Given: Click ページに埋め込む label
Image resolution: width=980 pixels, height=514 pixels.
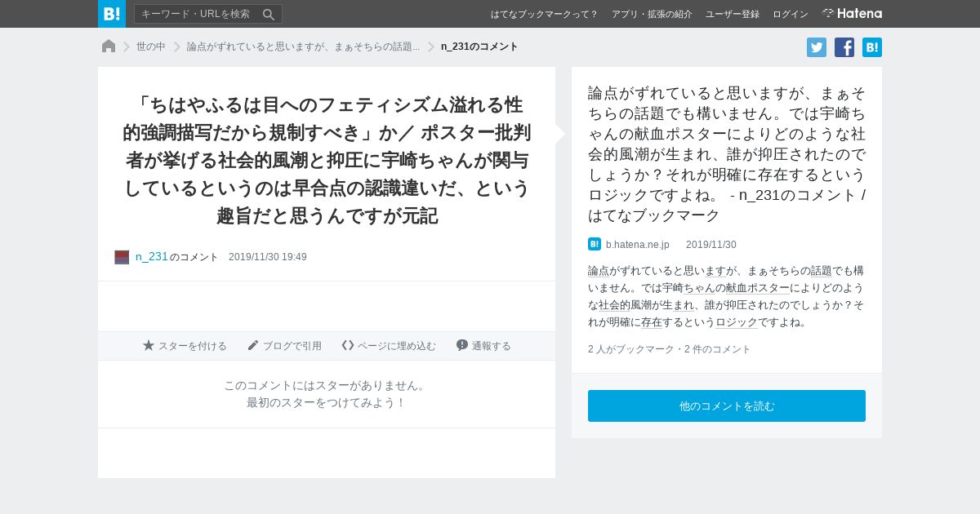Looking at the screenshot, I should click(x=397, y=346).
